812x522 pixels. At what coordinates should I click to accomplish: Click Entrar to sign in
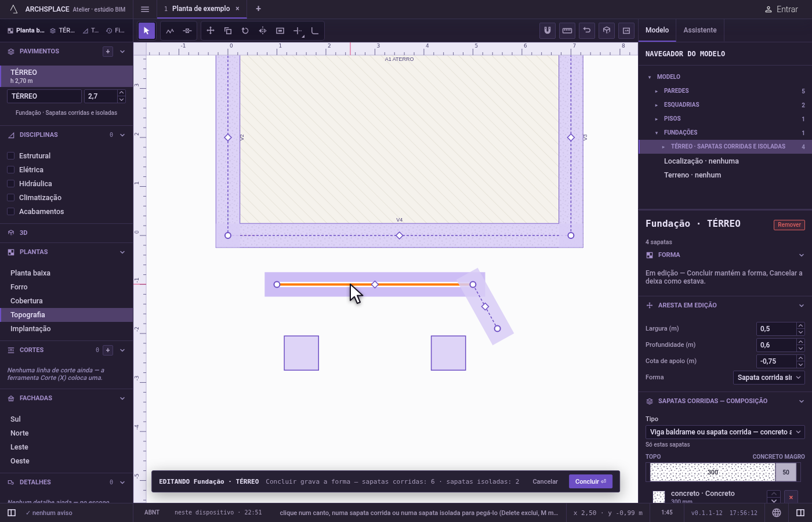[x=781, y=9]
